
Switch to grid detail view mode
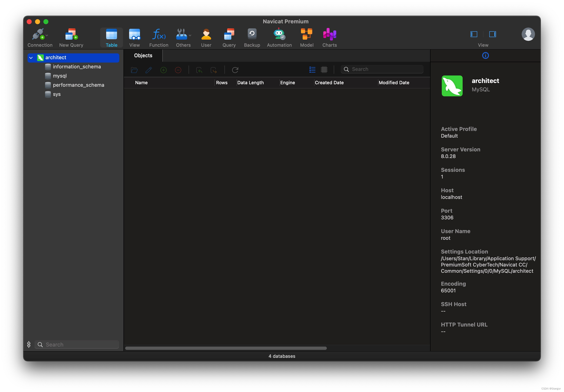324,70
